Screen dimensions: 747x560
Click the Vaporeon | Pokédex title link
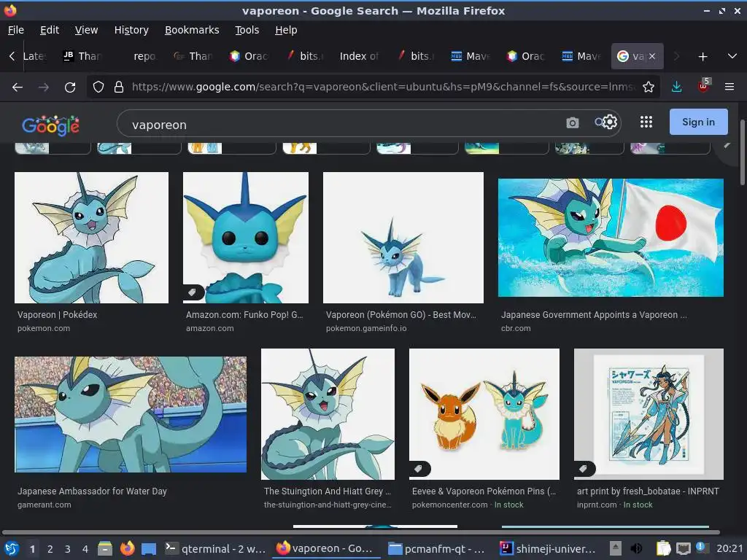click(57, 315)
